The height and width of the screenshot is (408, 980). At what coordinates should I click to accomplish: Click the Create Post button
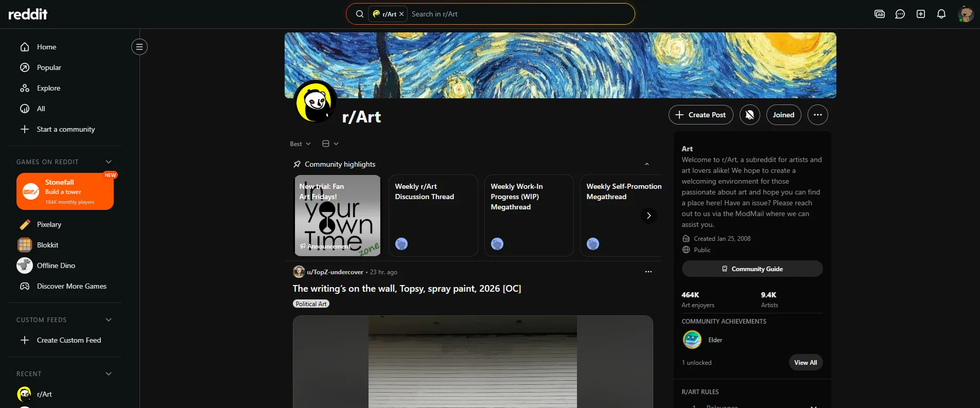pyautogui.click(x=701, y=115)
